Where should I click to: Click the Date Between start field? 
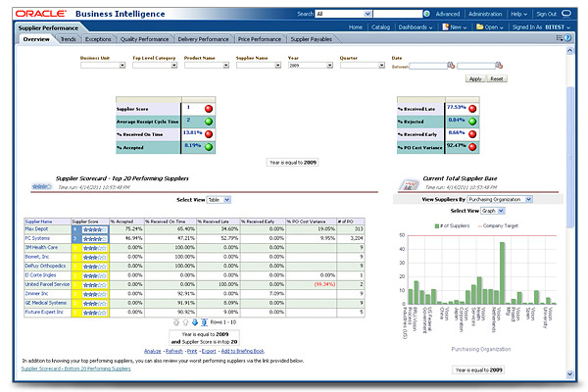click(428, 66)
